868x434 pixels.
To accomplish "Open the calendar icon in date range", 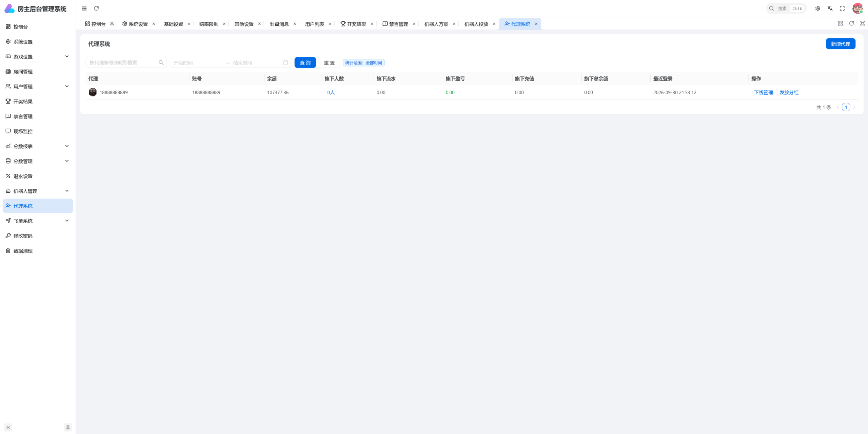I will (285, 62).
